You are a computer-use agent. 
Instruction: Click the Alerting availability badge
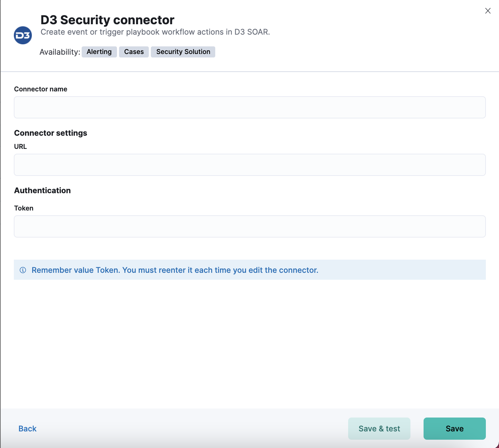99,52
